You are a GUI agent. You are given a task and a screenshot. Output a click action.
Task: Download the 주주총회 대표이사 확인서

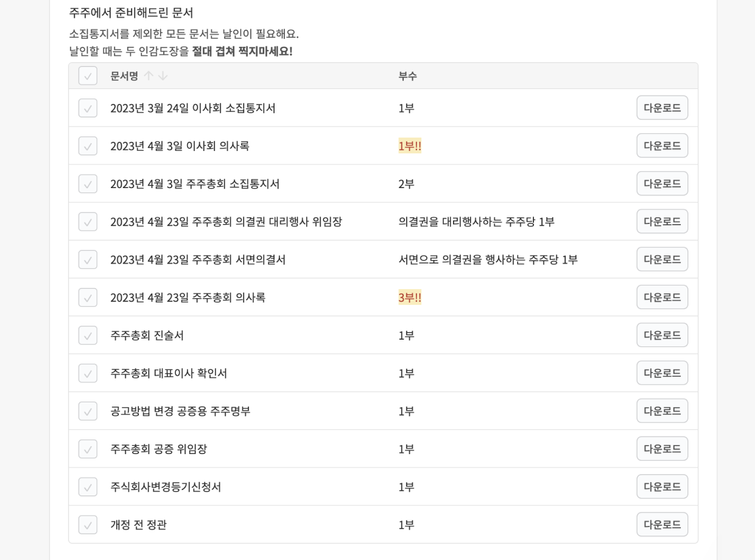click(x=662, y=373)
